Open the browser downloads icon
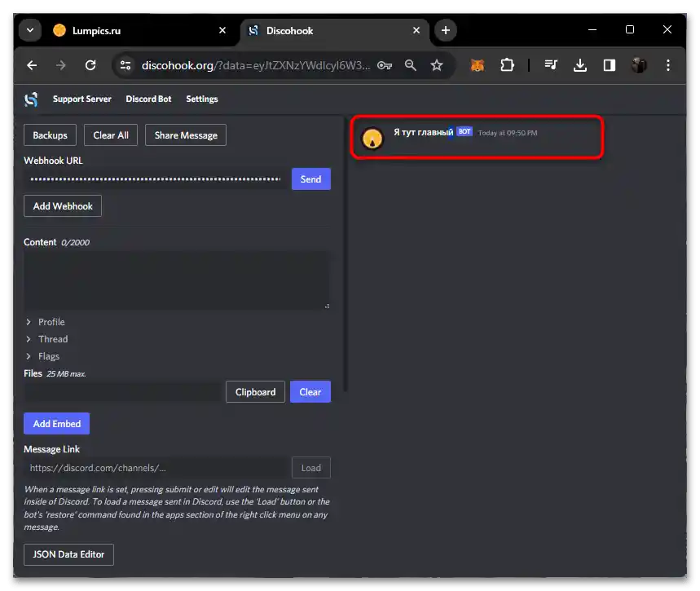This screenshot has width=700, height=591. [x=580, y=66]
